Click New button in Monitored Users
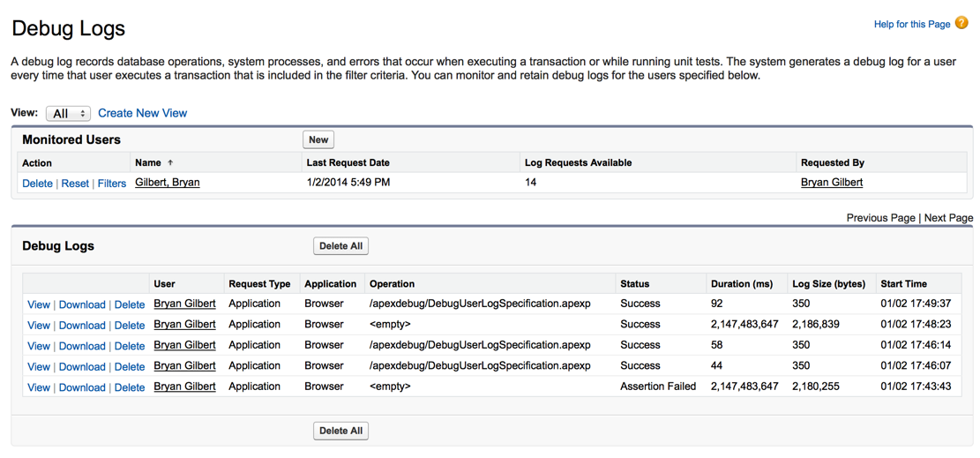980x458 pixels. coord(318,139)
